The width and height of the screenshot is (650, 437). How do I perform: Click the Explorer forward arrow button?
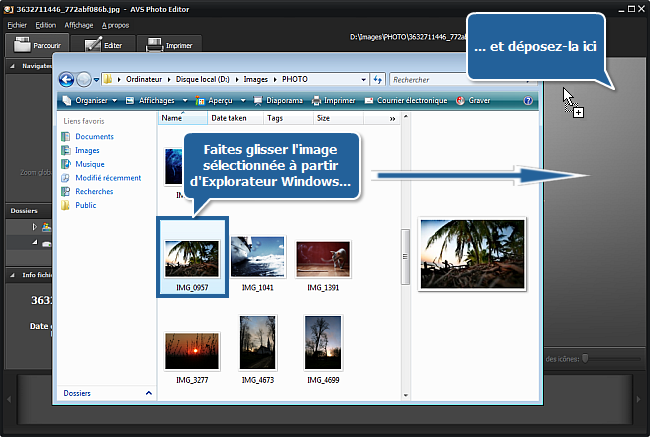click(x=84, y=79)
